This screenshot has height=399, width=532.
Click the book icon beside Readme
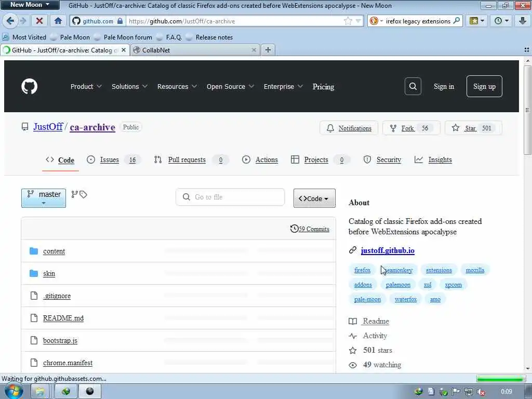coord(353,321)
